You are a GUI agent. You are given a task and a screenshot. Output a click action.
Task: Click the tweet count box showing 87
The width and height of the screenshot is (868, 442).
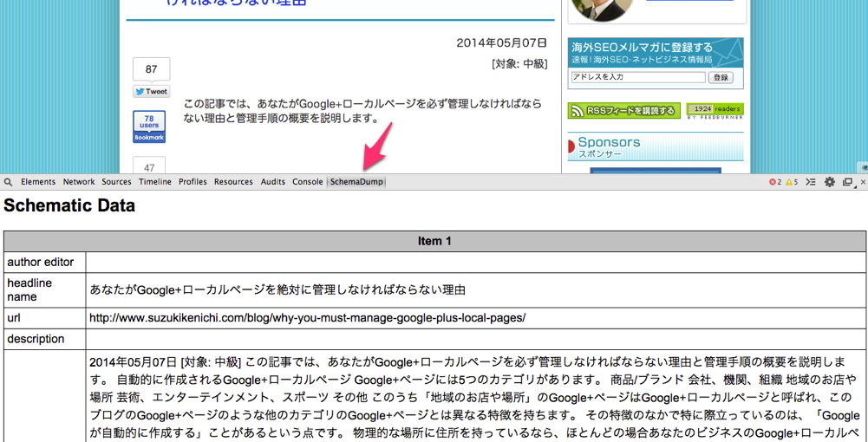coord(151,69)
